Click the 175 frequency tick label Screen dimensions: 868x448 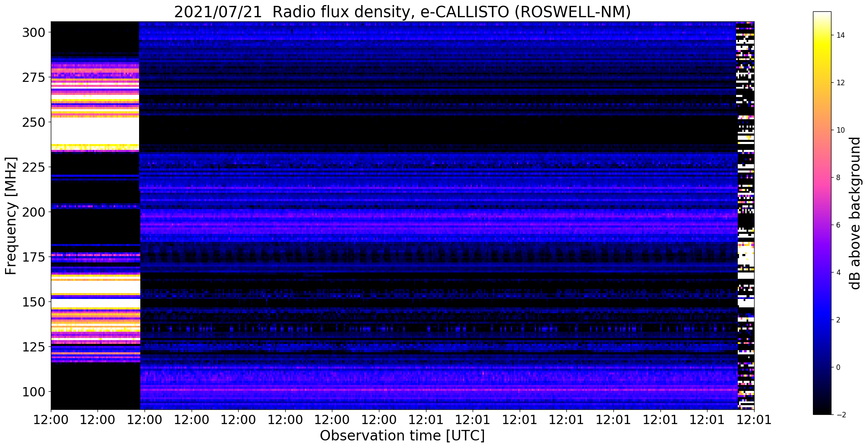[34, 257]
